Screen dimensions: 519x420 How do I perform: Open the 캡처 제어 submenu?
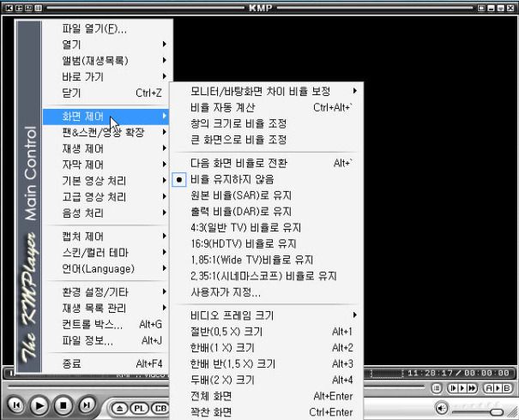[106, 237]
